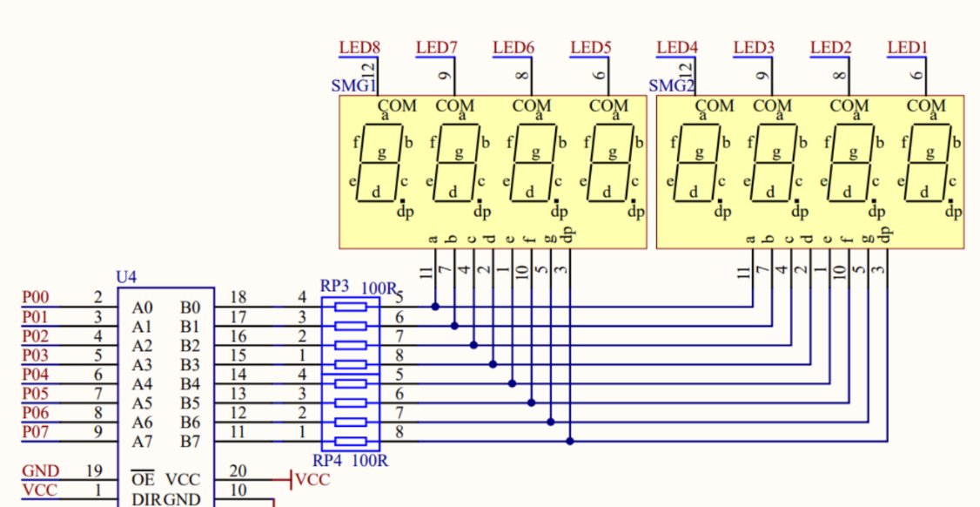Click the SMG1 component designator
Viewport: 980px width, 507px height.
coord(352,86)
